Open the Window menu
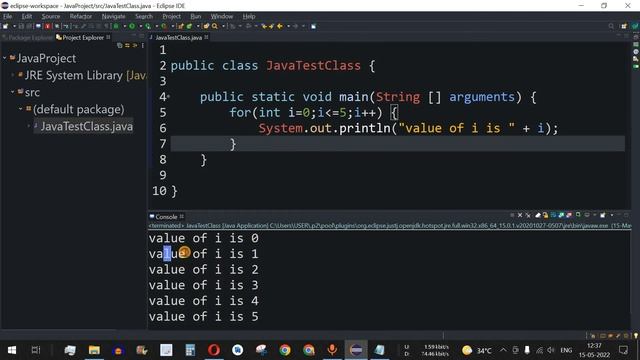 coord(222,16)
